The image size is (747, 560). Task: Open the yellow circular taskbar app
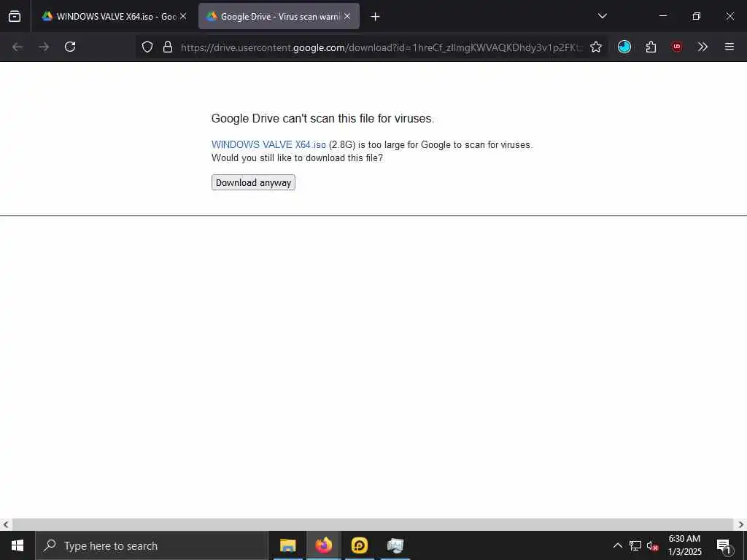click(x=359, y=545)
